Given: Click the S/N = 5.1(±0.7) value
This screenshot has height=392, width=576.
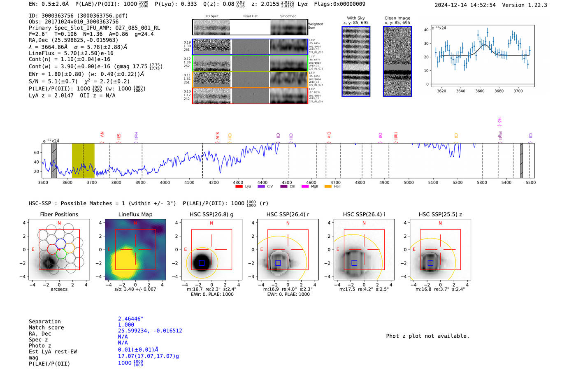Looking at the screenshot, I should coord(53,81).
